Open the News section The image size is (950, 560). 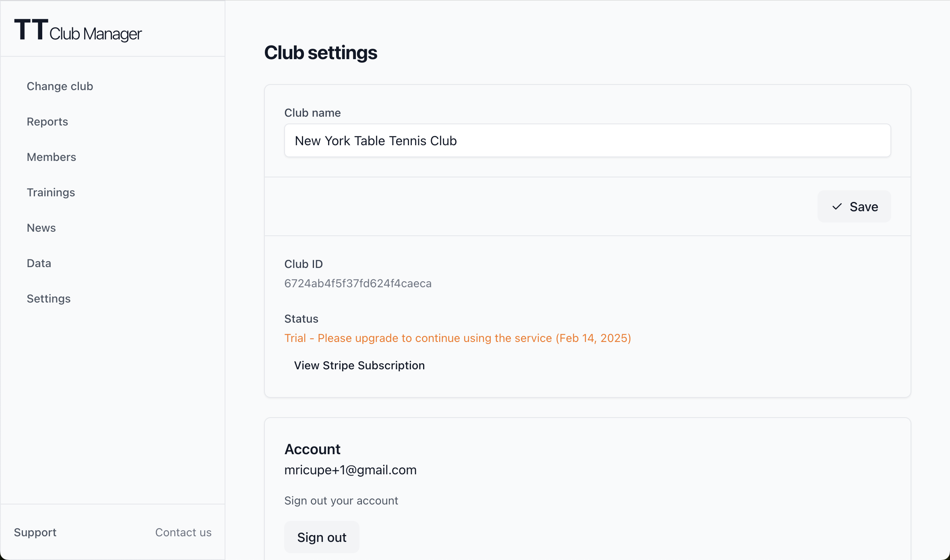click(x=41, y=228)
